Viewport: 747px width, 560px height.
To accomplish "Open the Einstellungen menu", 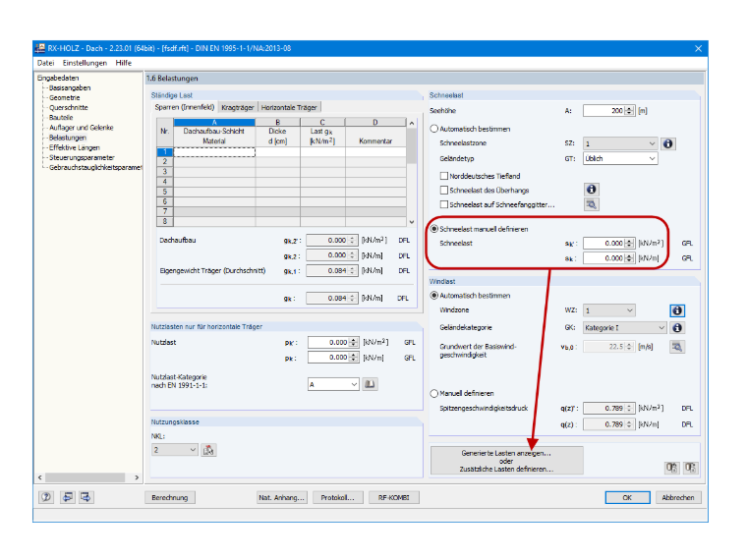I will (x=85, y=63).
